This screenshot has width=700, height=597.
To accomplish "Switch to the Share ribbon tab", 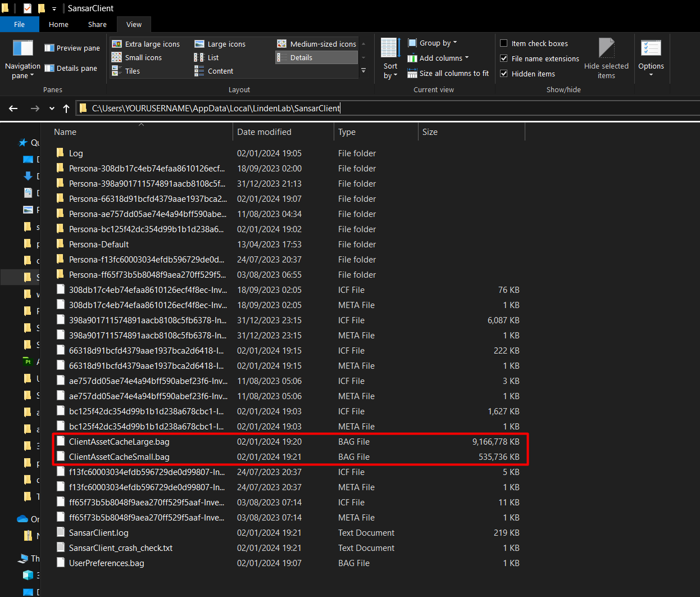I will click(x=97, y=24).
